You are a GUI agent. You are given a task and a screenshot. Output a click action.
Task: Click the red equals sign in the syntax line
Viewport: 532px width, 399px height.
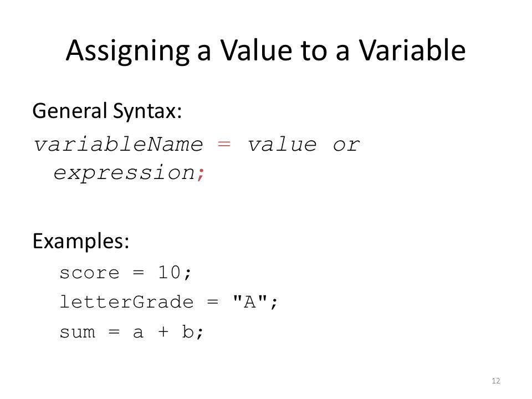[224, 145]
